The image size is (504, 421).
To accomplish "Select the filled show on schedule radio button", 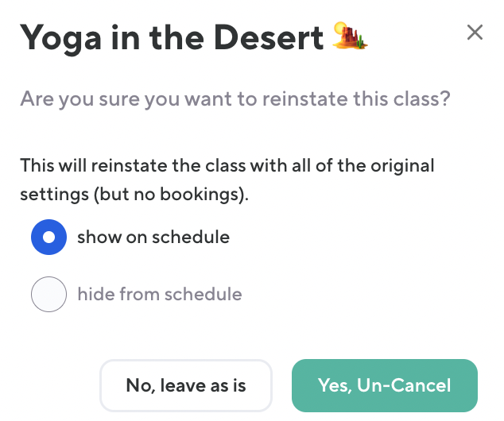I will (x=48, y=237).
